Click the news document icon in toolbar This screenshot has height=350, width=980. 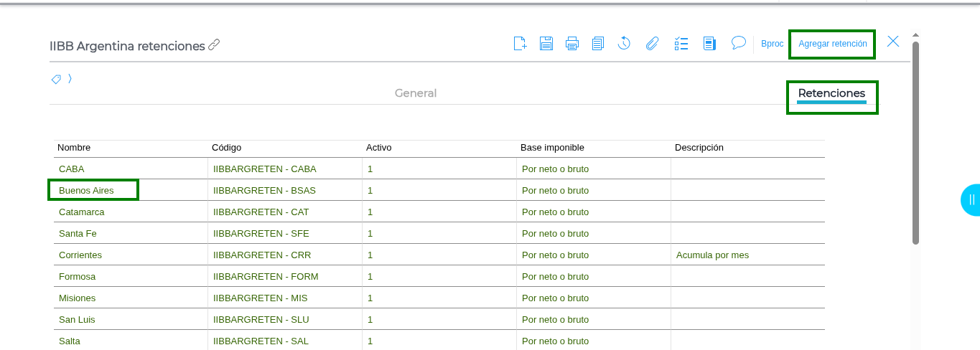pyautogui.click(x=709, y=44)
